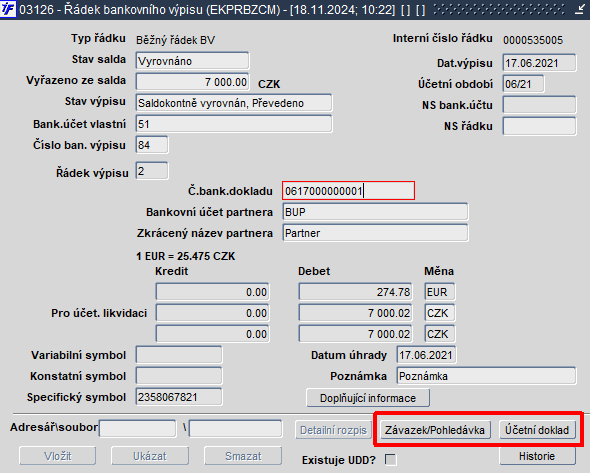Open Doplňující informace
Image resolution: width=590 pixels, height=473 pixels.
click(x=368, y=398)
